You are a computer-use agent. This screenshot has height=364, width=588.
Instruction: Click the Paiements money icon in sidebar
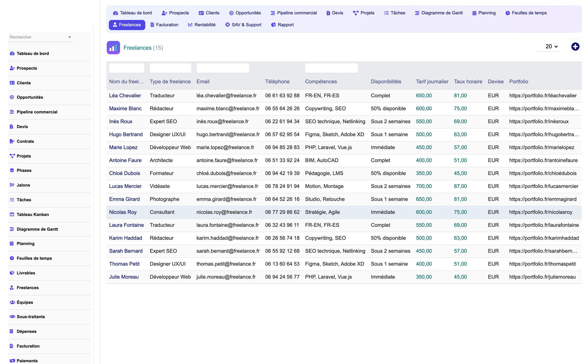point(12,361)
